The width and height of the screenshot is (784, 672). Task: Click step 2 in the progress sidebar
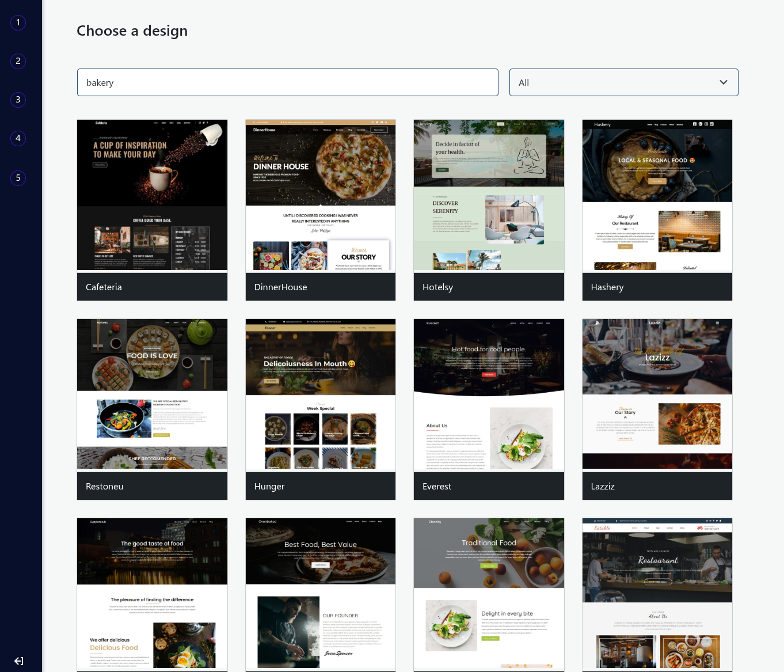coord(18,60)
